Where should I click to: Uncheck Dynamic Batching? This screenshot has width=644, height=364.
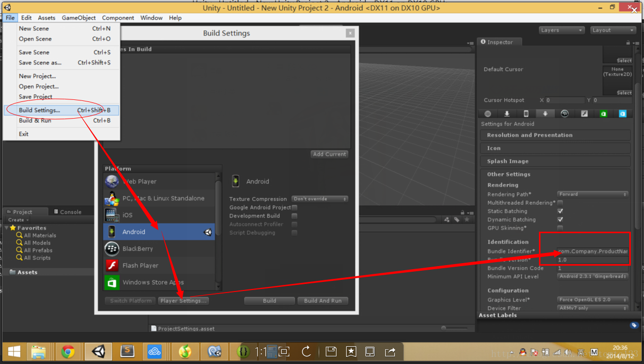(x=560, y=220)
